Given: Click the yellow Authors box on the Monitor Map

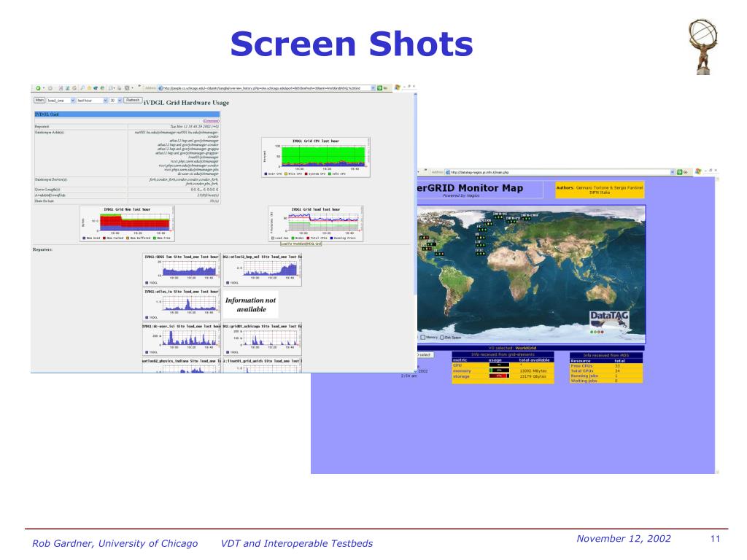Looking at the screenshot, I should point(600,190).
